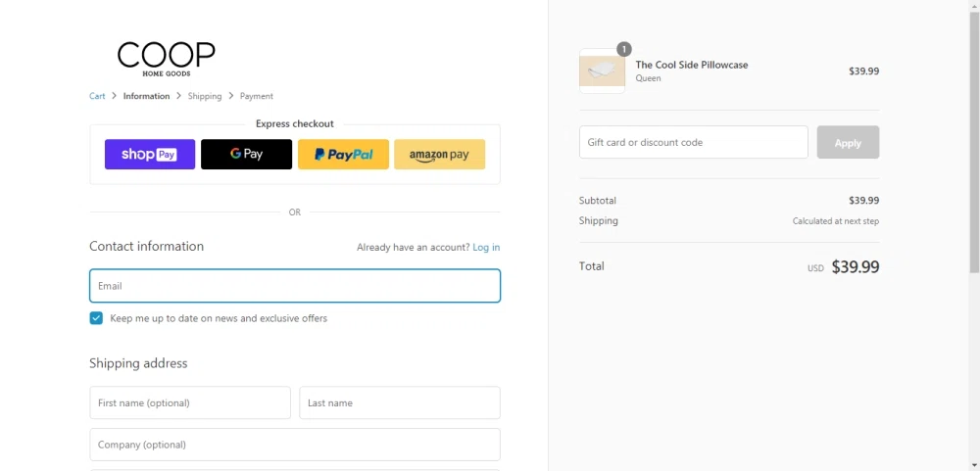
Task: Click the First name (optional) field
Action: pyautogui.click(x=190, y=402)
